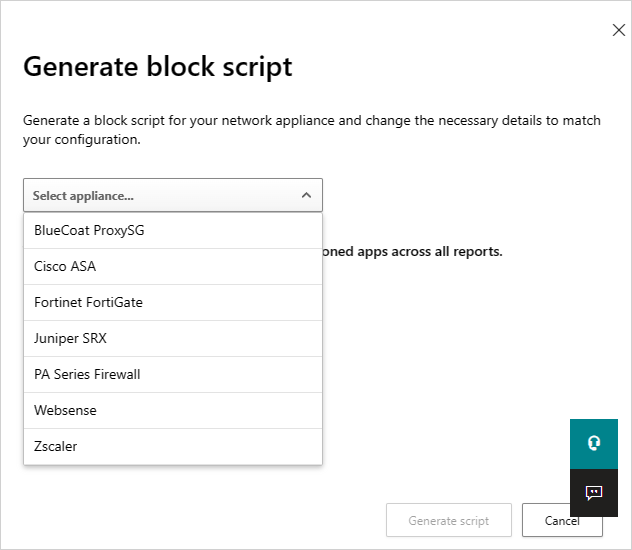
Task: Click the 'your configuration.' text line
Action: click(x=82, y=141)
